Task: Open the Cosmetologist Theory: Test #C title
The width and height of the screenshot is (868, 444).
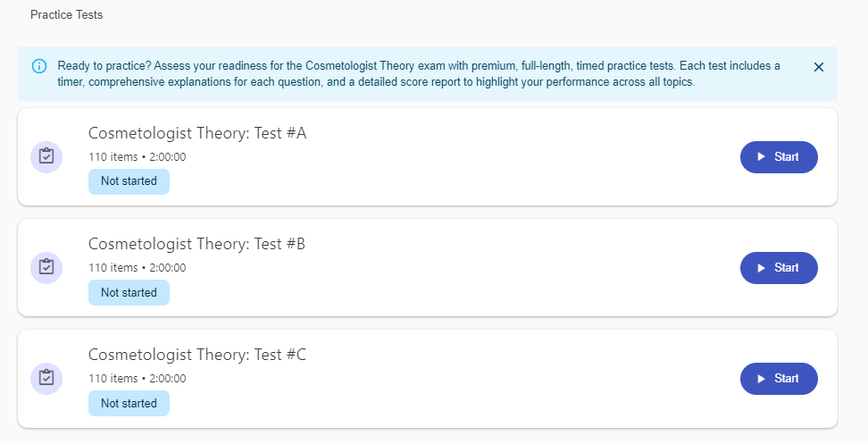Action: pos(197,356)
